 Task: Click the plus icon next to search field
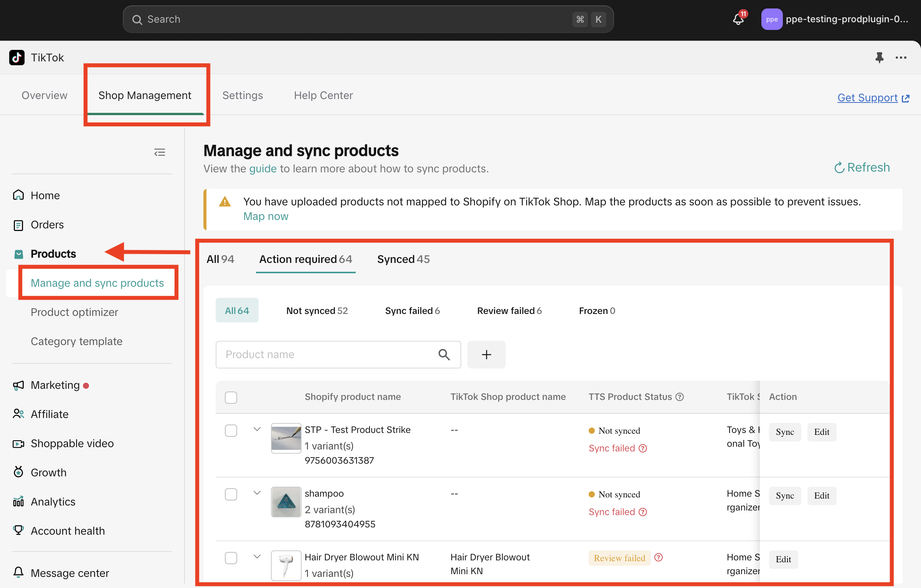486,355
